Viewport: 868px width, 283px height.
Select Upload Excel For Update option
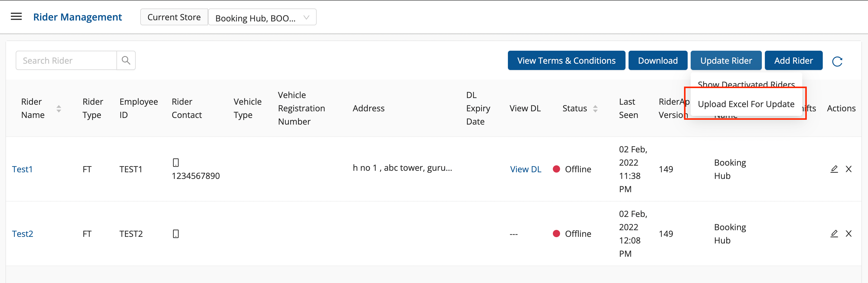pos(746,104)
